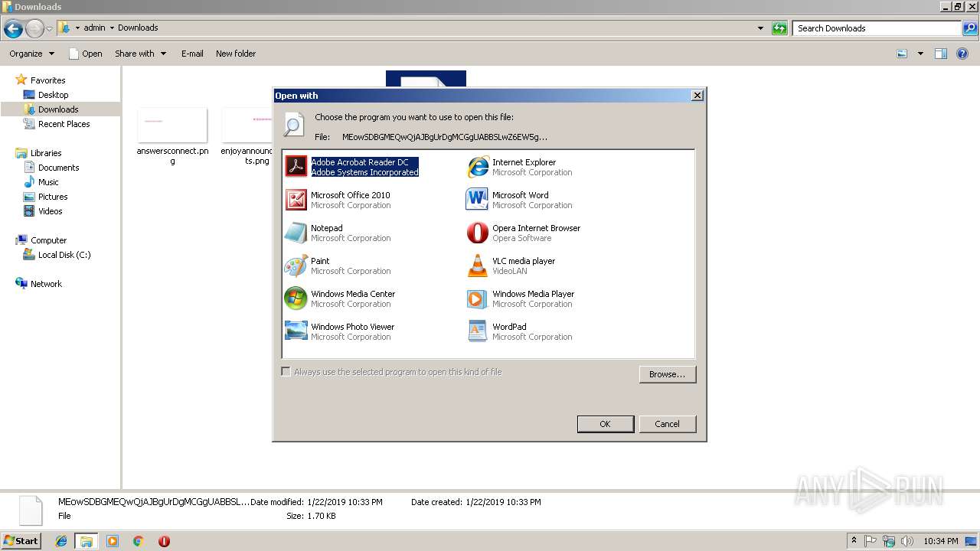Click the Search Downloads field
Viewport: 980px width, 551px height.
tap(877, 28)
